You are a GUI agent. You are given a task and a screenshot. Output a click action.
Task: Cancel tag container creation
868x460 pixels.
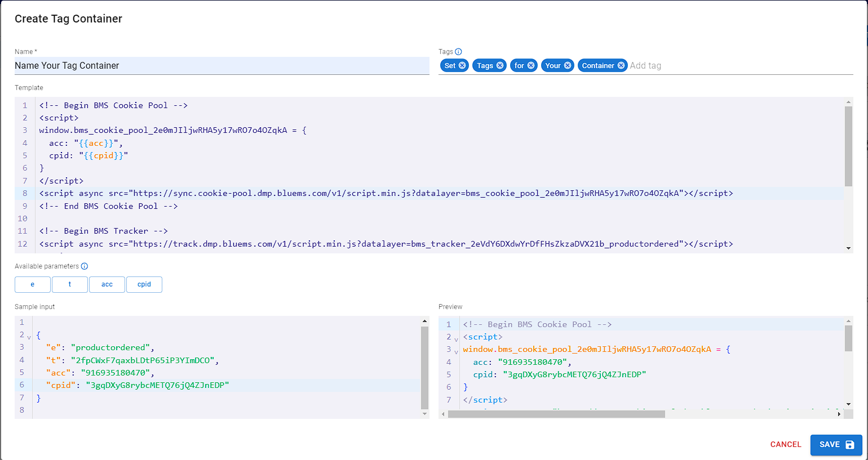click(x=786, y=445)
